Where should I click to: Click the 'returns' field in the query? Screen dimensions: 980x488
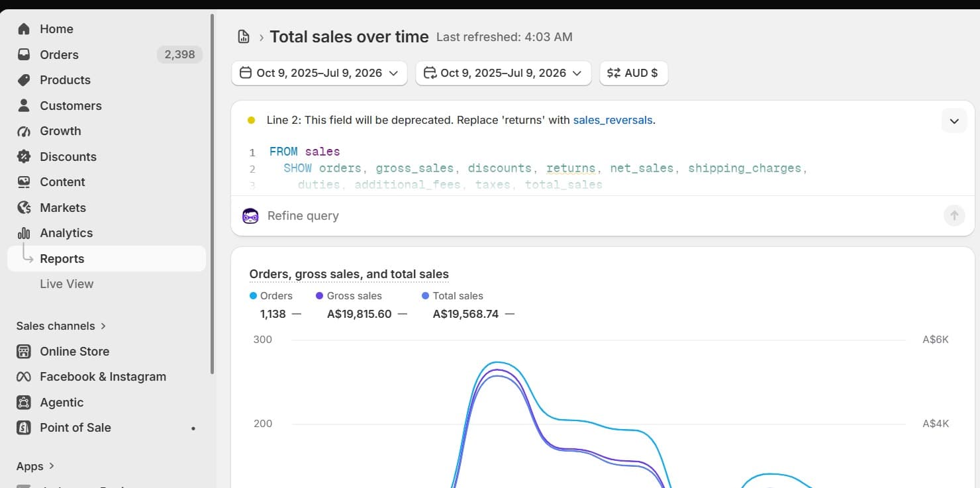[x=571, y=168]
